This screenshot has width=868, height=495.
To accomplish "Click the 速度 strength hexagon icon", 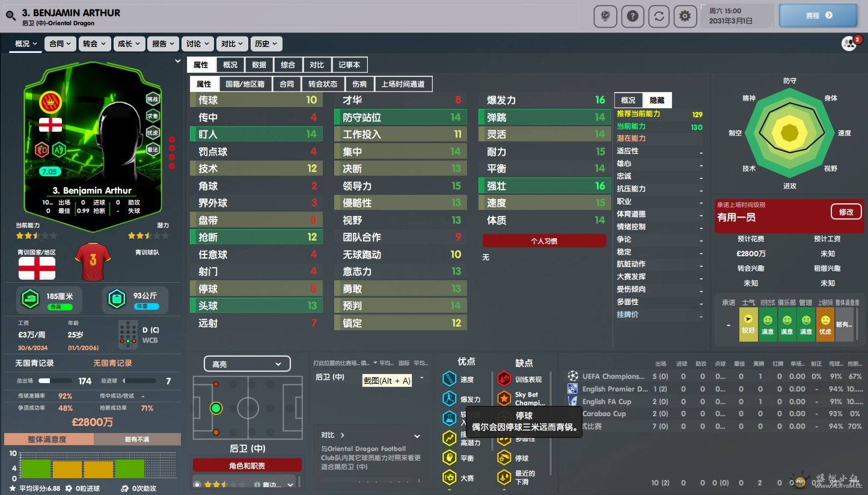I will click(x=450, y=379).
